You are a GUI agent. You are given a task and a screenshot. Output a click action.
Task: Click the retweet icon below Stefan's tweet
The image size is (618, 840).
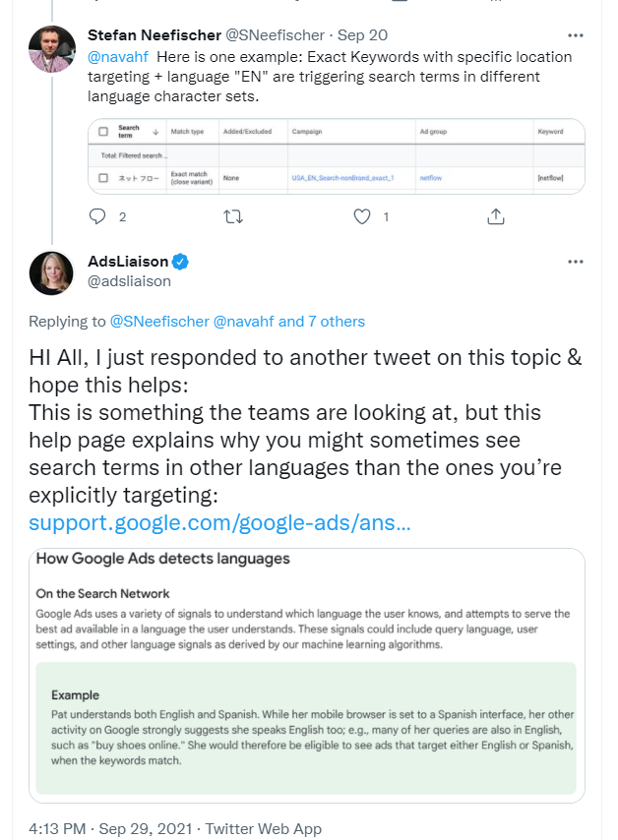233,215
